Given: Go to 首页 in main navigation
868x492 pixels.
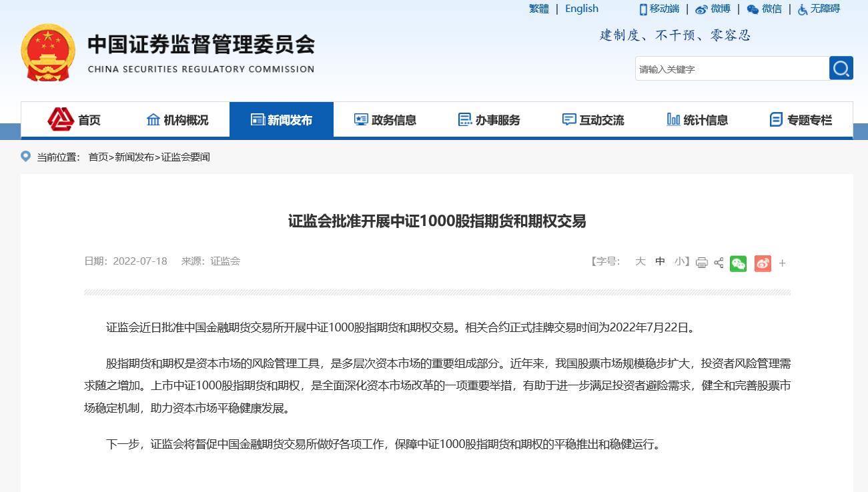Looking at the screenshot, I should [74, 120].
